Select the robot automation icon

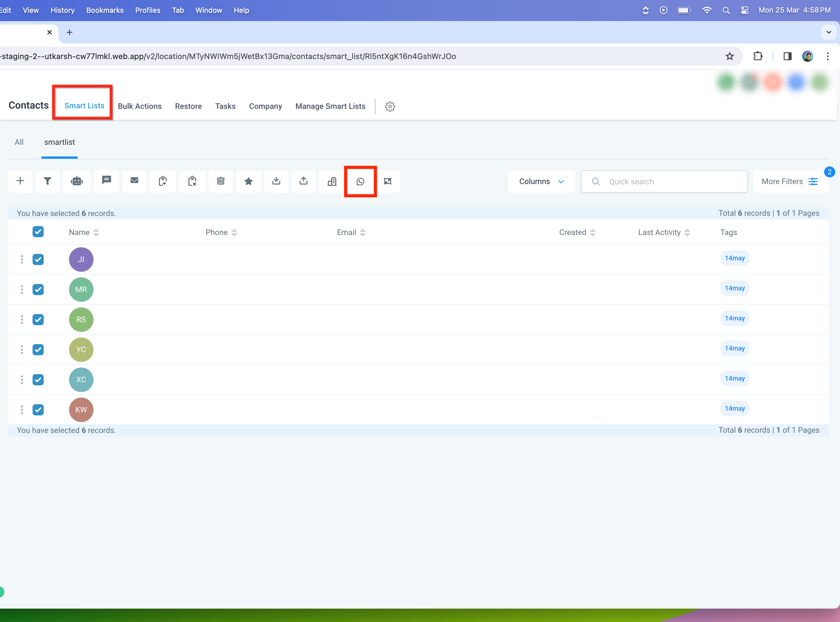coord(77,182)
